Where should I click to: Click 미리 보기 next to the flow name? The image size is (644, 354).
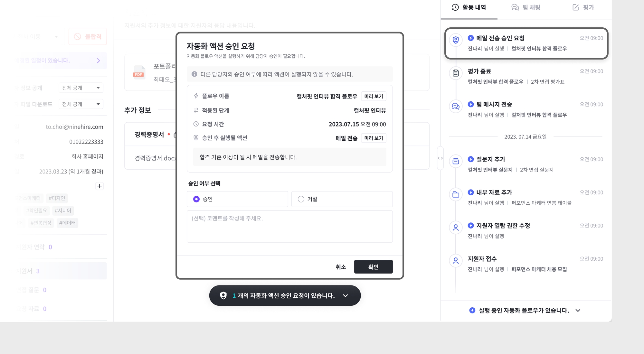[x=374, y=96]
